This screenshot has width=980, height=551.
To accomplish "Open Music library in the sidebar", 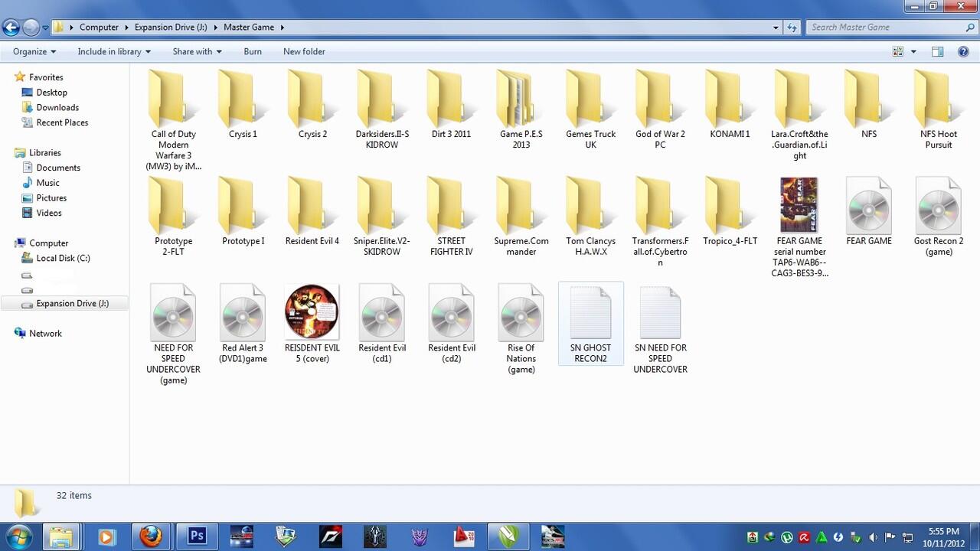I will pos(47,183).
